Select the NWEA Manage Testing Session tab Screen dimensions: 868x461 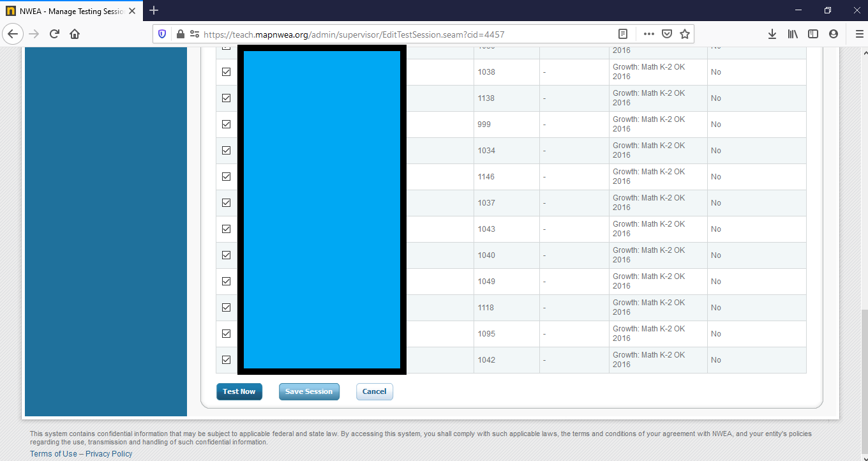coord(70,10)
